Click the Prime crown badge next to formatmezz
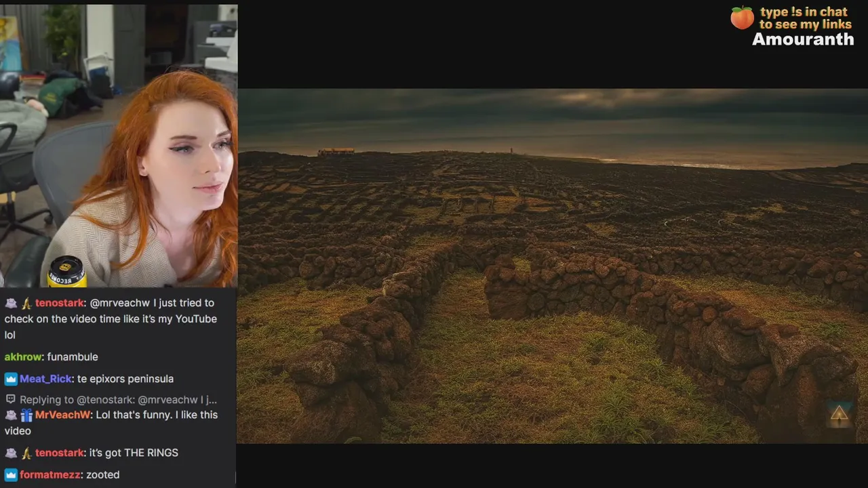The image size is (868, 488). [x=11, y=475]
